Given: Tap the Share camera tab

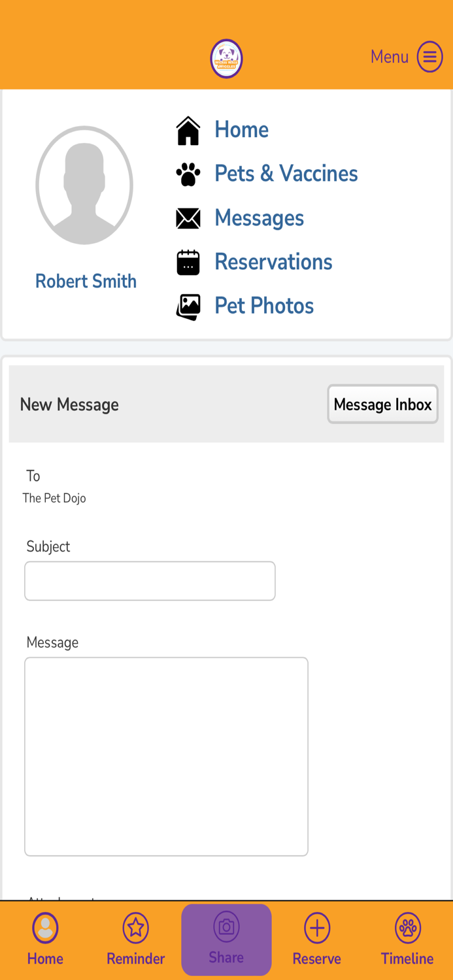Looking at the screenshot, I should pos(226,939).
